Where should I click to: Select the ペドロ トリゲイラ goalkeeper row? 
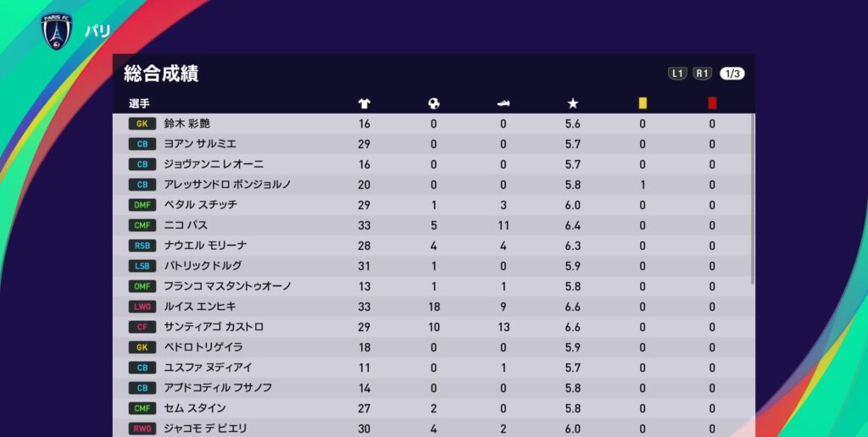pyautogui.click(x=433, y=347)
